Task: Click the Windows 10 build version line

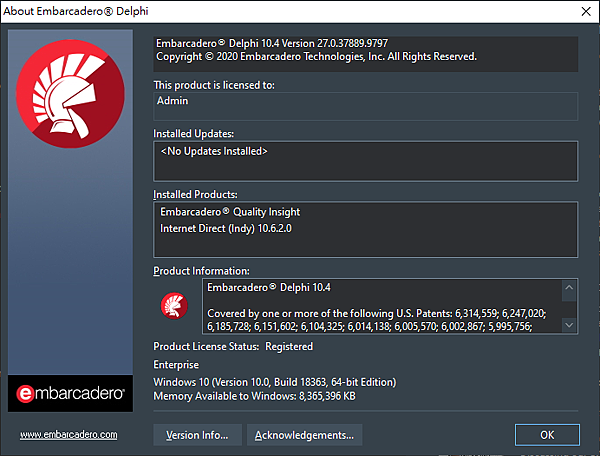Action: [275, 382]
